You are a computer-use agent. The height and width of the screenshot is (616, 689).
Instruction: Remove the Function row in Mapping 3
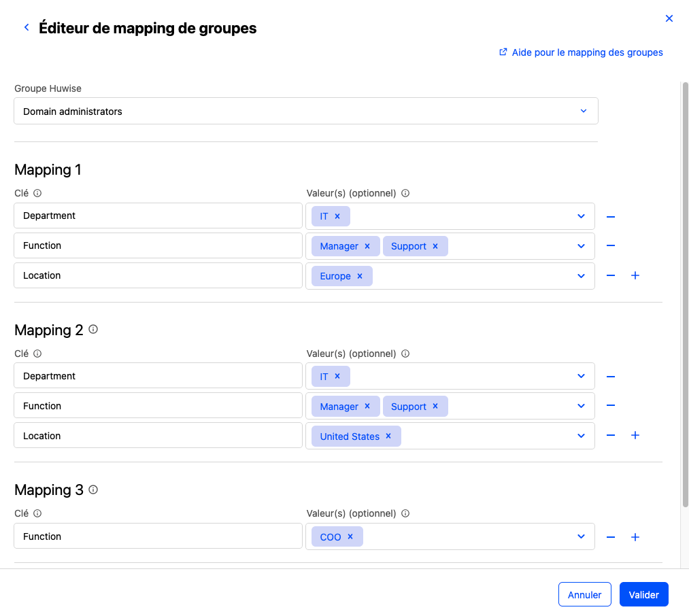(x=611, y=537)
